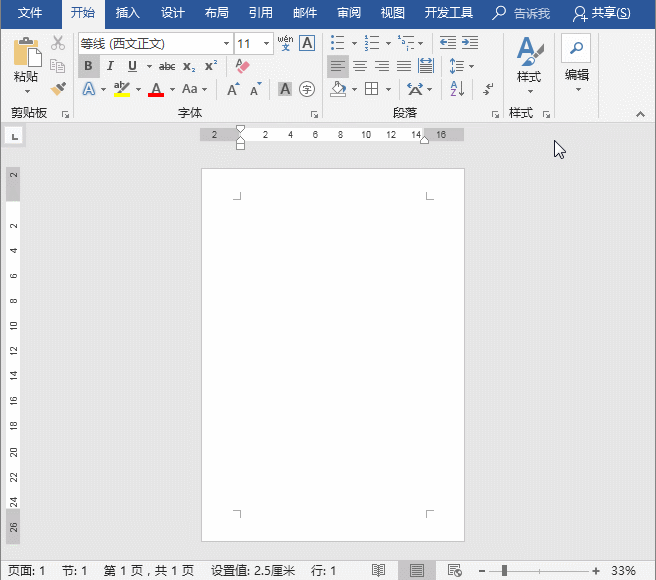Open the font name dropdown
Viewport: 656px width, 580px height.
coord(225,44)
